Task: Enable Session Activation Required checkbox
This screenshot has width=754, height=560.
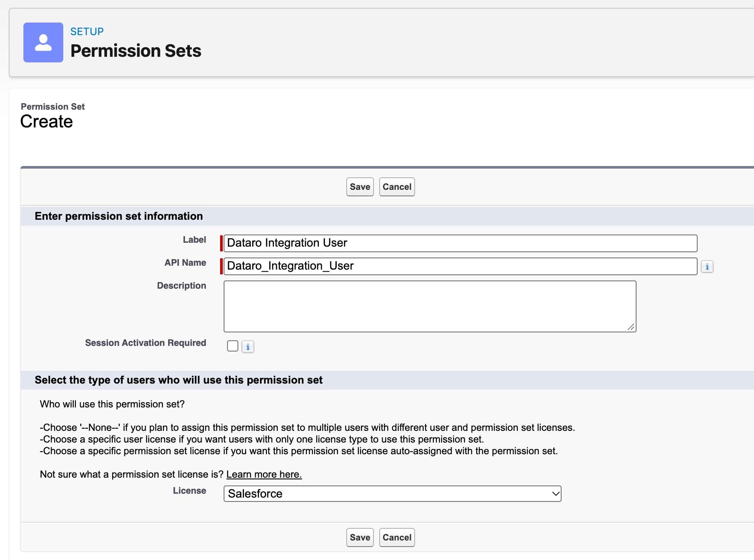Action: (233, 346)
